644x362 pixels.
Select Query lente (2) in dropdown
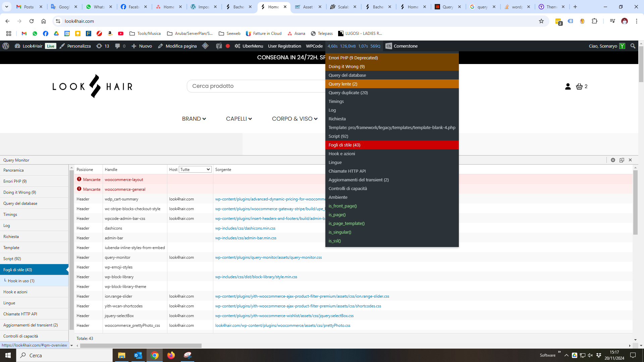[392, 84]
